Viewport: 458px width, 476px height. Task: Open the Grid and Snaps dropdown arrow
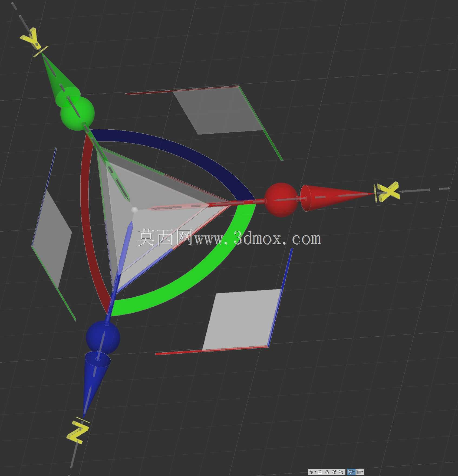[362, 472]
